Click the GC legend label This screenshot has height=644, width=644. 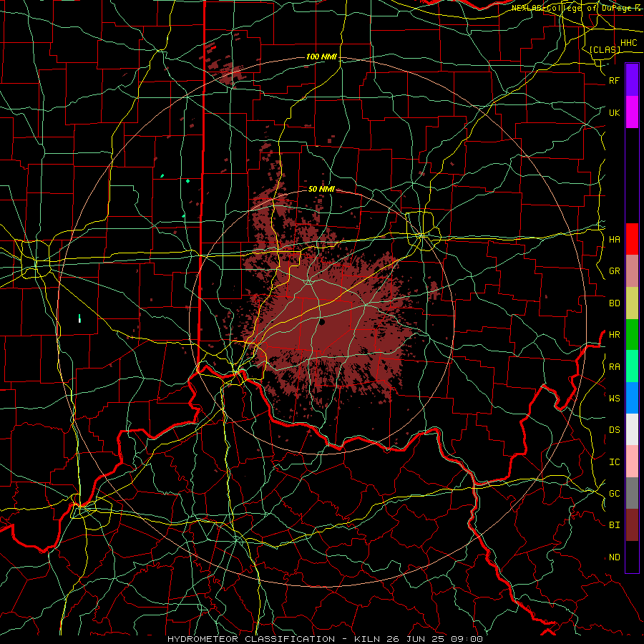point(615,493)
